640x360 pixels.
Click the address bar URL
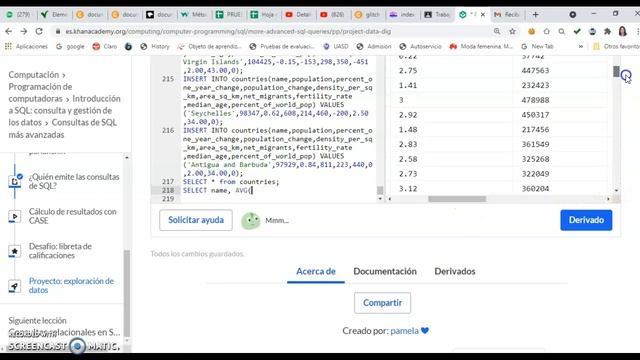228,31
